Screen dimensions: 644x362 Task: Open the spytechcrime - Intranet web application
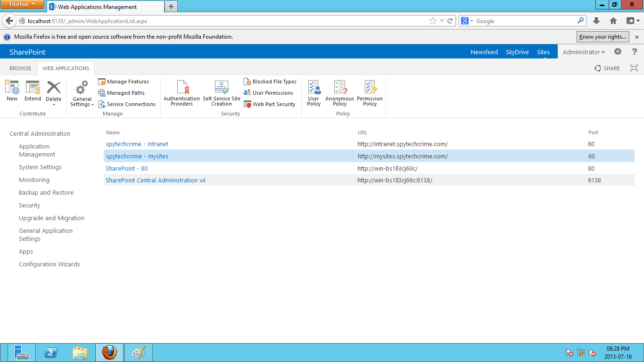point(137,144)
